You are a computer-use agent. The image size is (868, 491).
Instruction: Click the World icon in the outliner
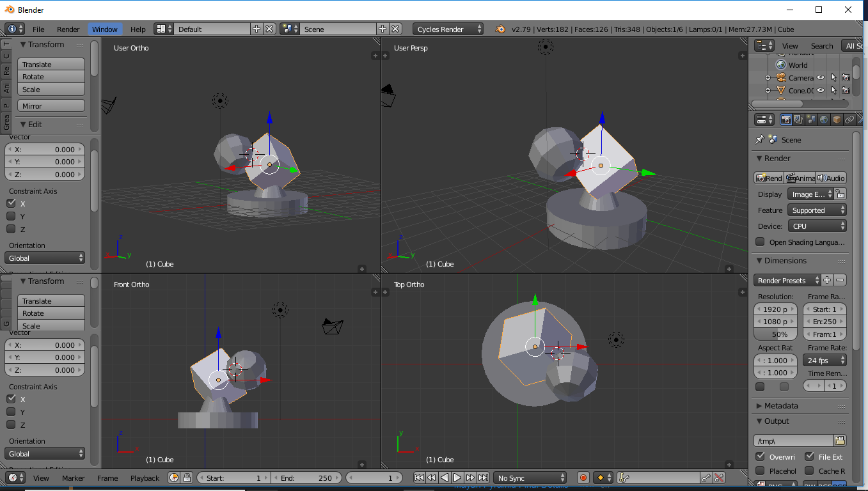tap(781, 65)
